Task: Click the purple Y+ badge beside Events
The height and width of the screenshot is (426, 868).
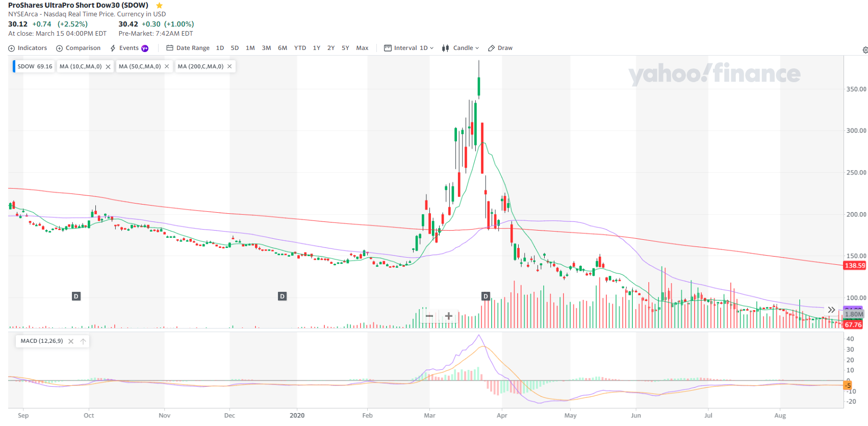Action: pyautogui.click(x=145, y=48)
